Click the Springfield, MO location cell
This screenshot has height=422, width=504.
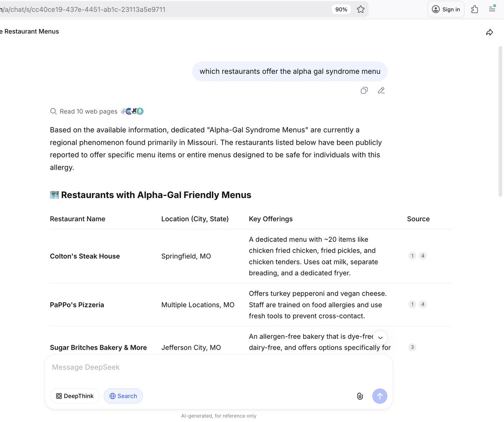[x=186, y=256]
